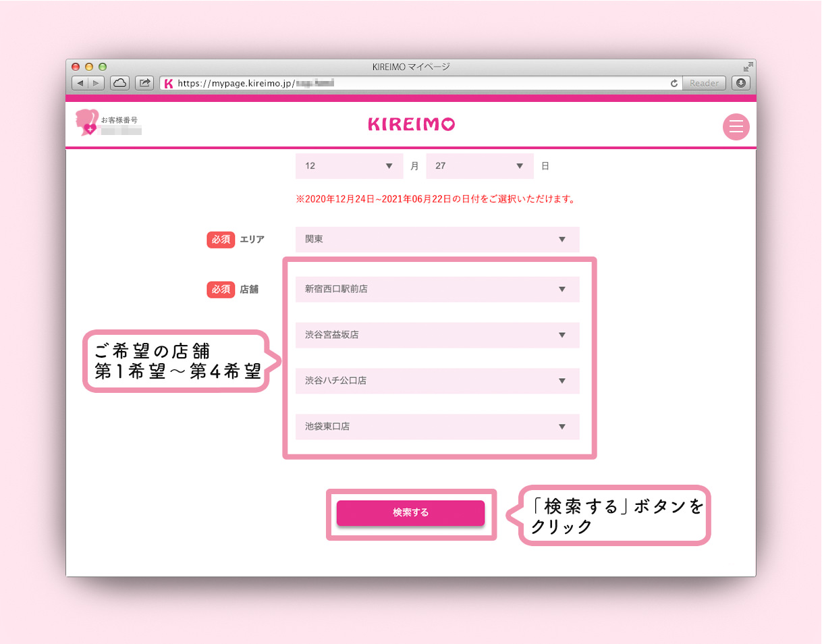Viewport: 822px width, 644px height.
Task: Click the yellow minimize window button
Action: [89, 67]
